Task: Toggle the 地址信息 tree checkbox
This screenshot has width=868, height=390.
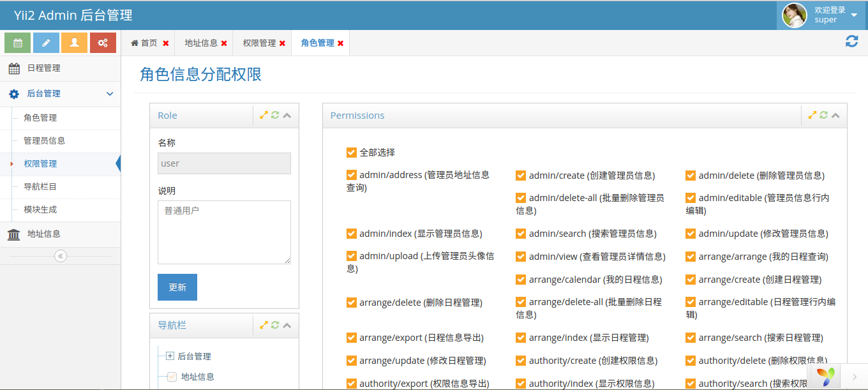Action: pyautogui.click(x=172, y=377)
